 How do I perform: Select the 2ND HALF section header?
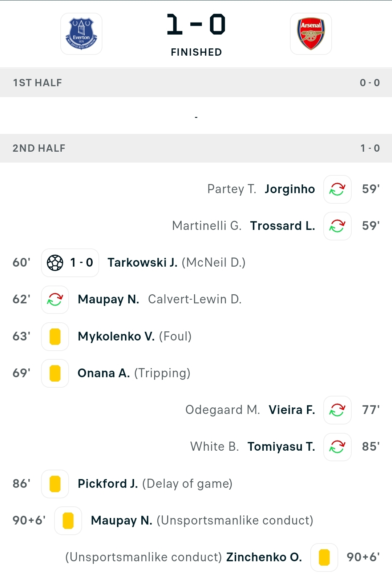tap(196, 148)
